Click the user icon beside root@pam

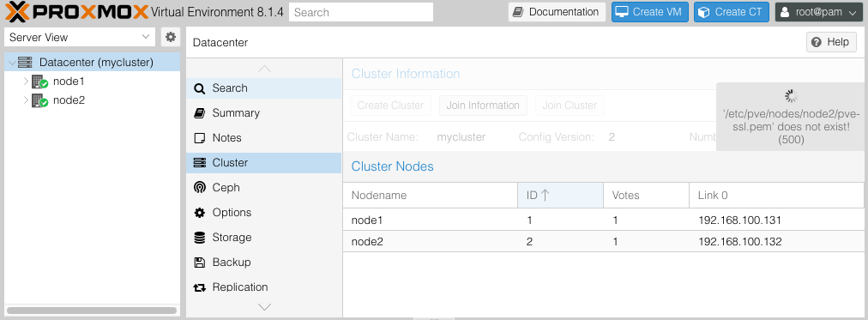785,12
